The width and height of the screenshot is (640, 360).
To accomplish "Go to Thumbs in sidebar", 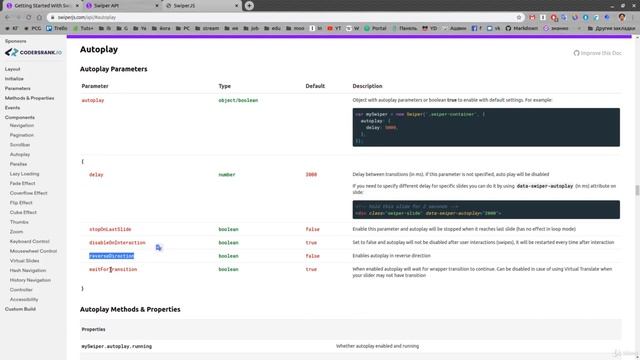I will pos(19,222).
